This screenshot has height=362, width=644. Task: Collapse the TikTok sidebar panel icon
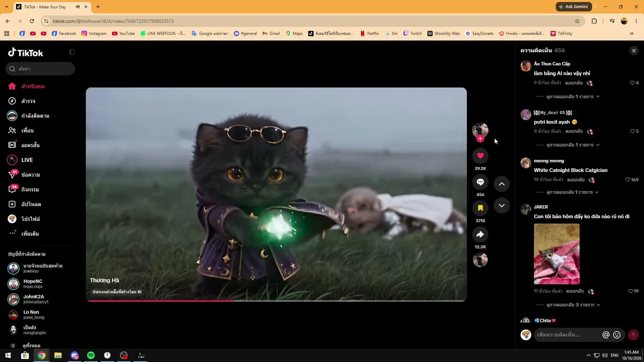(x=71, y=52)
